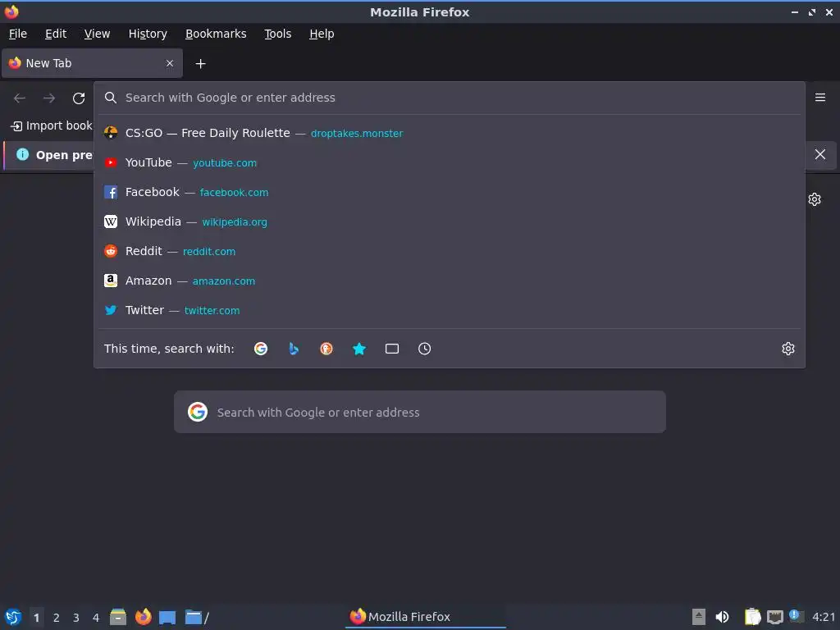The image size is (840, 630).
Task: Click the new tab page search box
Action: [x=419, y=412]
